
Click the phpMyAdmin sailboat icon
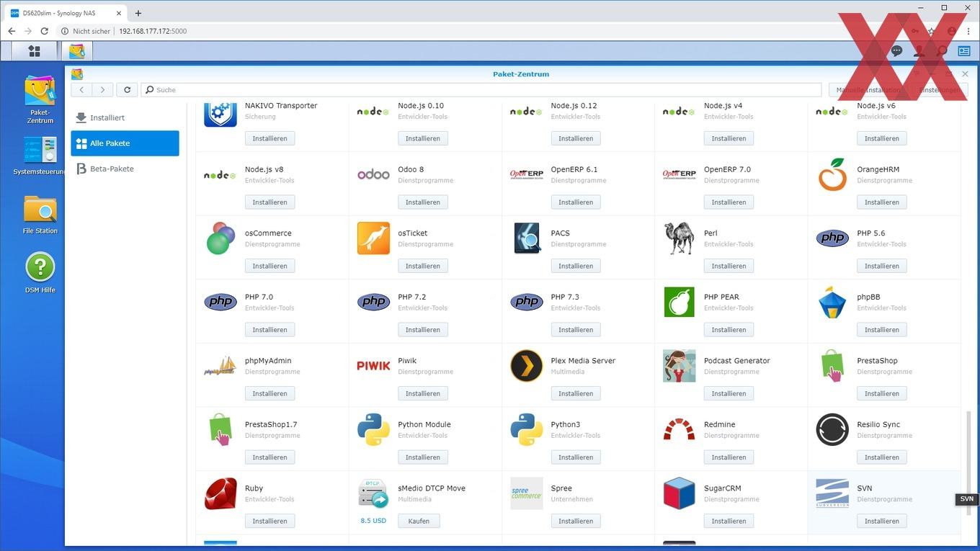220,366
